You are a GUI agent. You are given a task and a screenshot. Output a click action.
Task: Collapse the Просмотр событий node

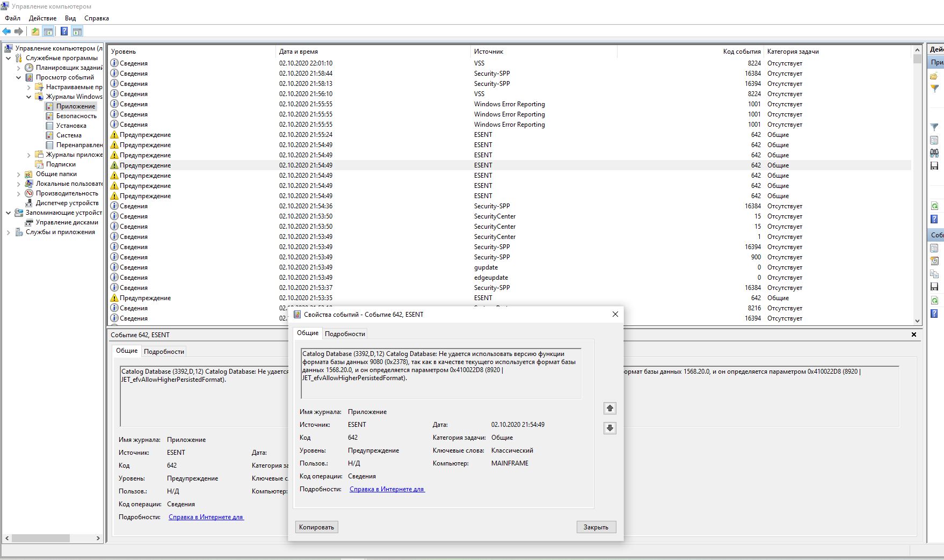point(19,77)
